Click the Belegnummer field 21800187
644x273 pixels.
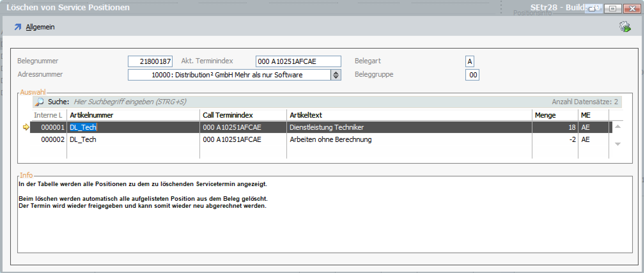tap(150, 61)
